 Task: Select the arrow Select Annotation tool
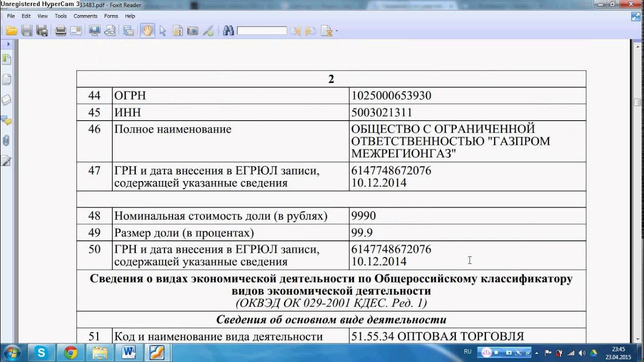[x=163, y=31]
